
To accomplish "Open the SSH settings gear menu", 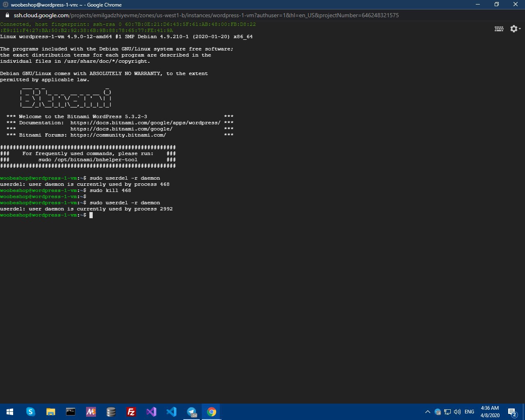I will pyautogui.click(x=515, y=29).
